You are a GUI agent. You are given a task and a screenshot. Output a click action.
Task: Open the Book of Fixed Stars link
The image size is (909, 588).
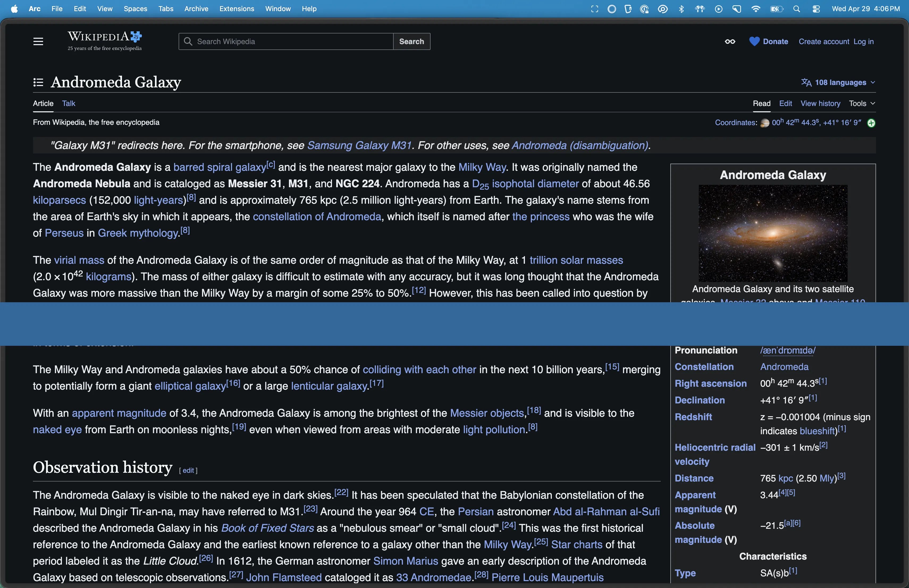tap(268, 528)
